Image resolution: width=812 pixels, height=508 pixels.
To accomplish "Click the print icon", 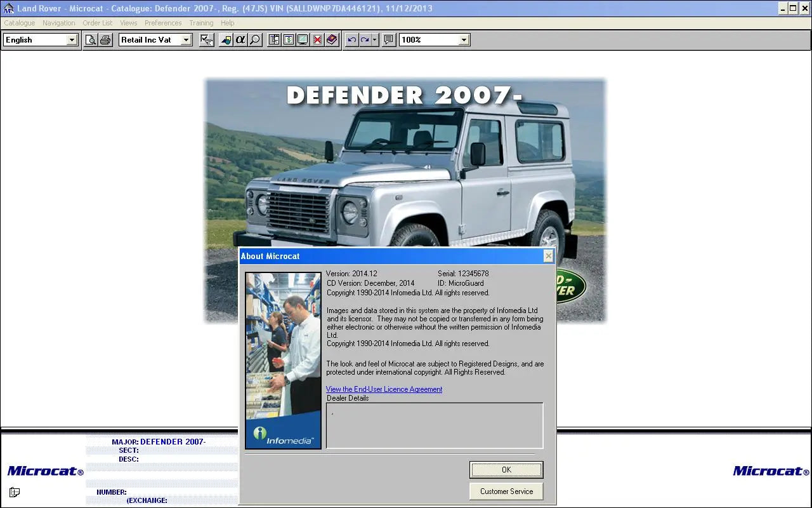I will (x=106, y=39).
